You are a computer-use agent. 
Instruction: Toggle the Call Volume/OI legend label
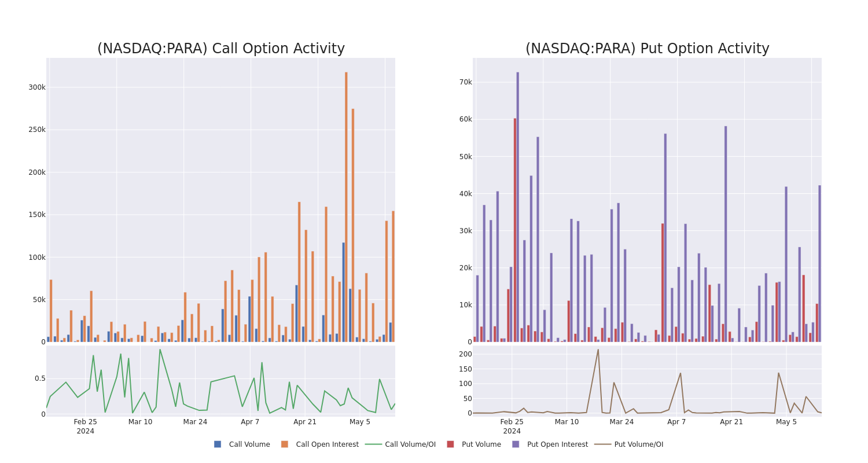click(410, 444)
